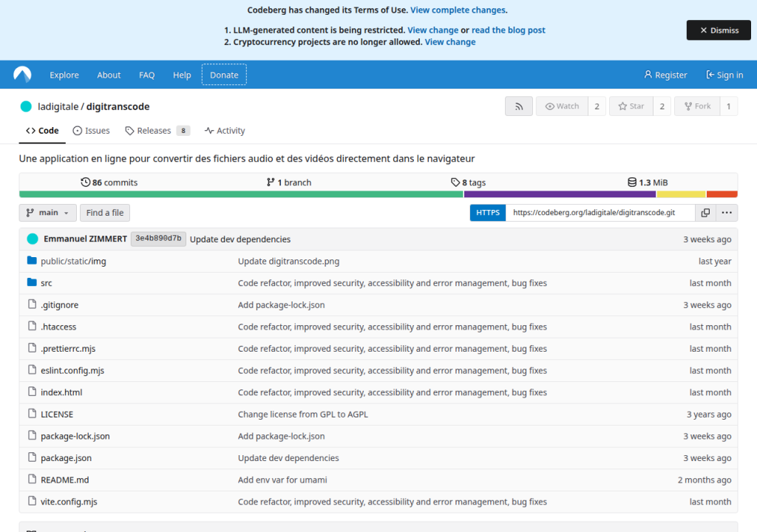Watch the repository
This screenshot has width=757, height=532.
[562, 106]
